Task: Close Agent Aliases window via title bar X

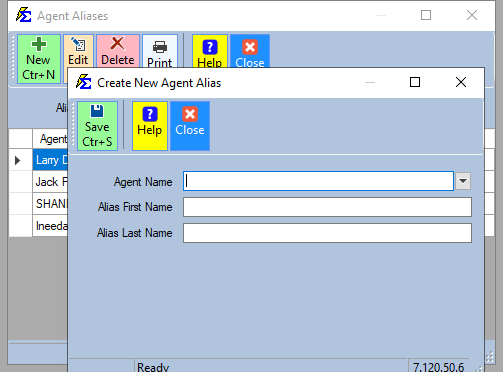Action: click(x=472, y=15)
